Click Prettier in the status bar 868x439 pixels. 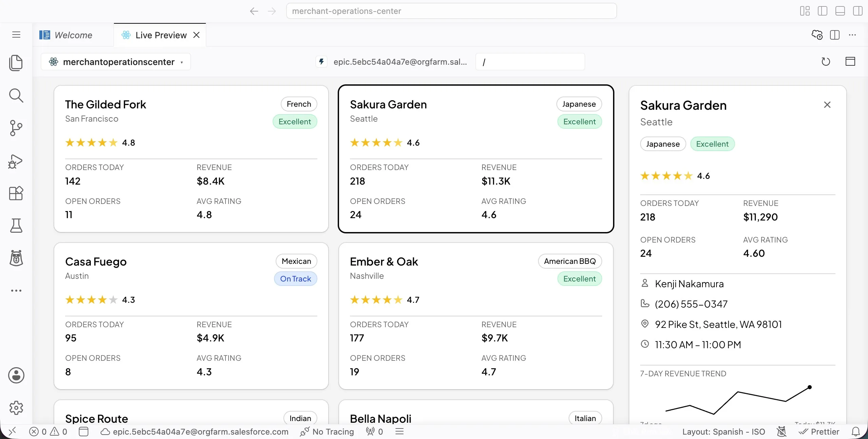click(x=819, y=432)
